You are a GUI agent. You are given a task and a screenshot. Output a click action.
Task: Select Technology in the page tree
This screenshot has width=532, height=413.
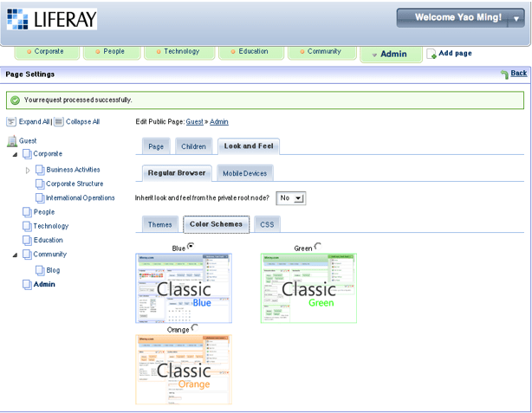click(x=50, y=226)
